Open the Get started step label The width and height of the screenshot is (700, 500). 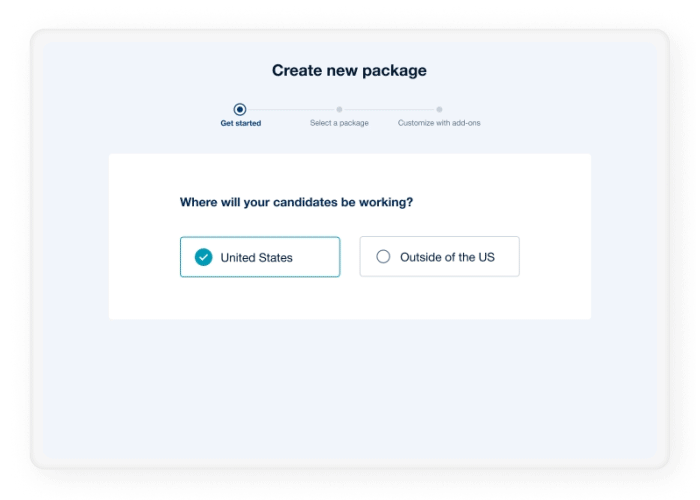click(x=241, y=123)
